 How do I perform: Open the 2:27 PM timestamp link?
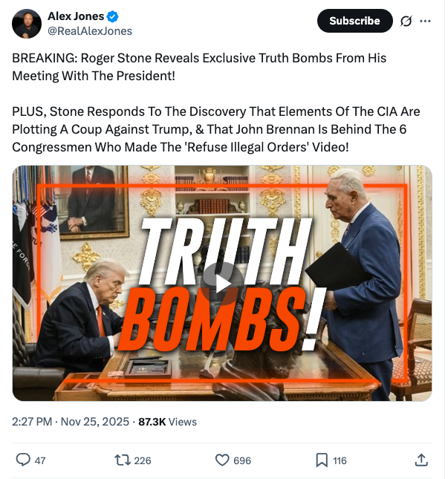click(32, 422)
